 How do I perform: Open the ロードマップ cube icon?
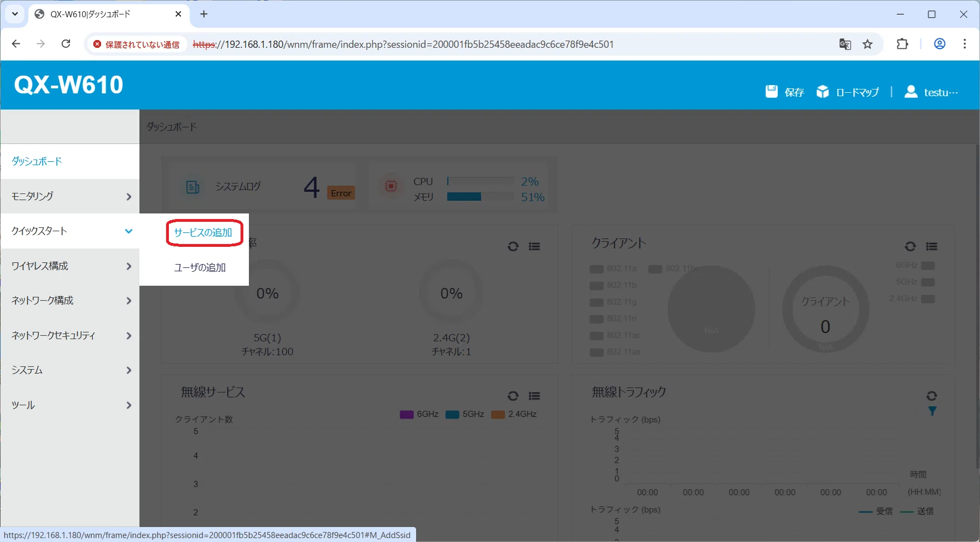pyautogui.click(x=822, y=92)
